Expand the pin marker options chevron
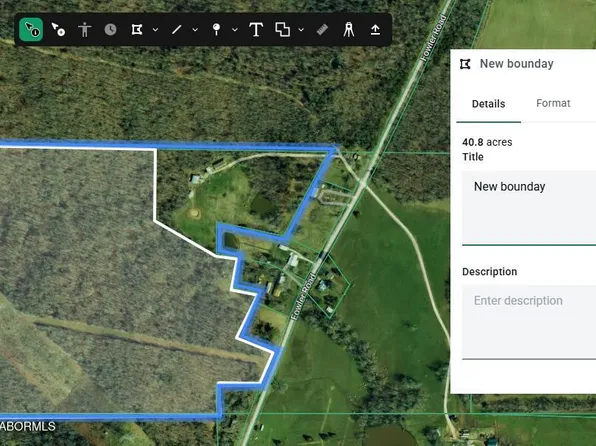This screenshot has width=596, height=446. (235, 30)
